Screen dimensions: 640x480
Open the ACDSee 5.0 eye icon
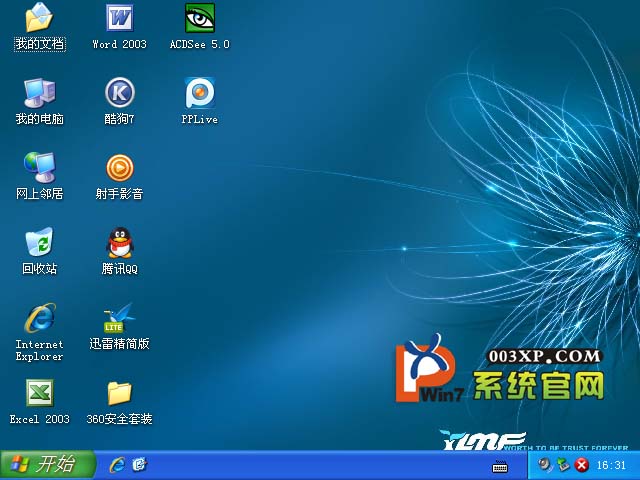200,18
